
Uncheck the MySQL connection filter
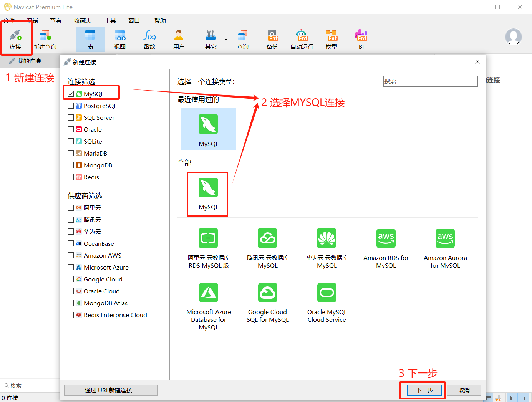(x=71, y=94)
